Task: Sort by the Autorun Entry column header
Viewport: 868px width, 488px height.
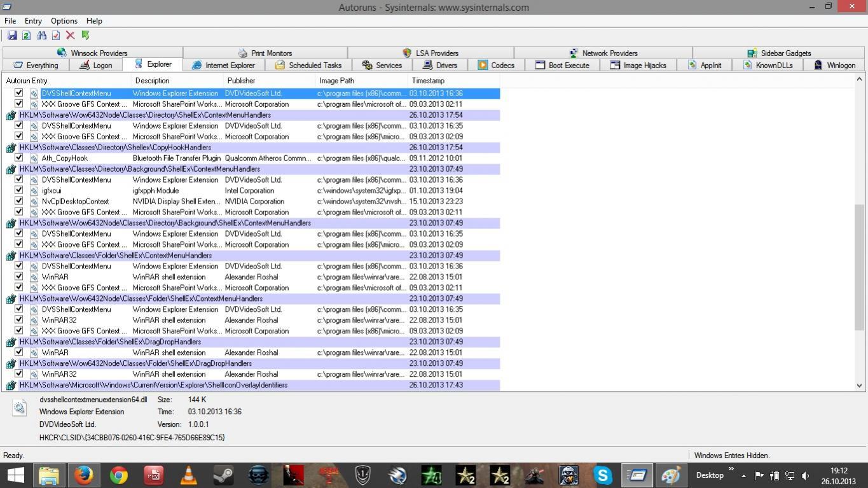Action: (x=66, y=81)
